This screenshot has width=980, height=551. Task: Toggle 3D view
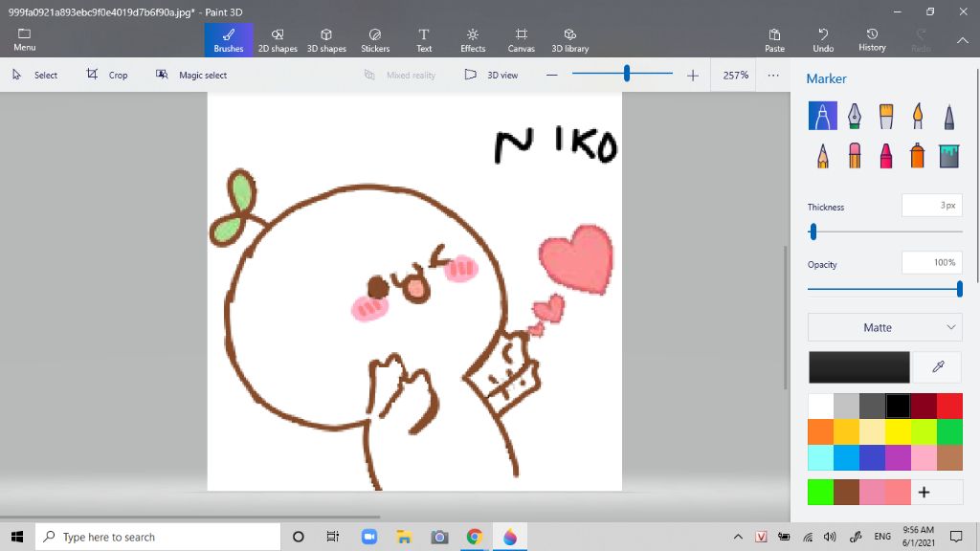click(x=491, y=75)
